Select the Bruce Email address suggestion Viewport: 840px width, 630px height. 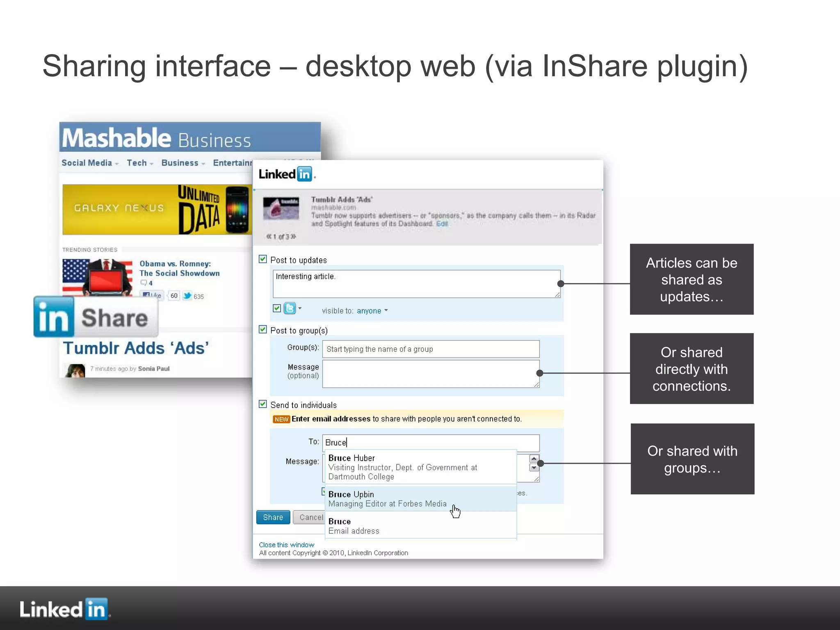pyautogui.click(x=421, y=526)
